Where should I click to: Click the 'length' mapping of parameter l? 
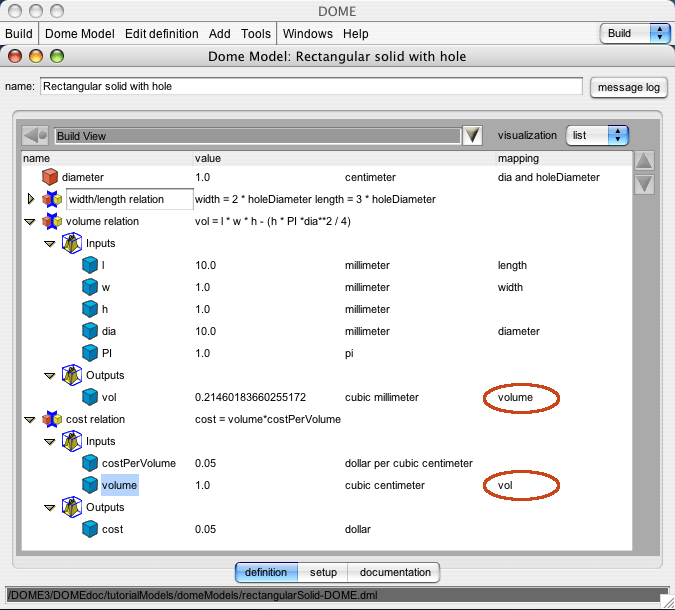click(512, 265)
